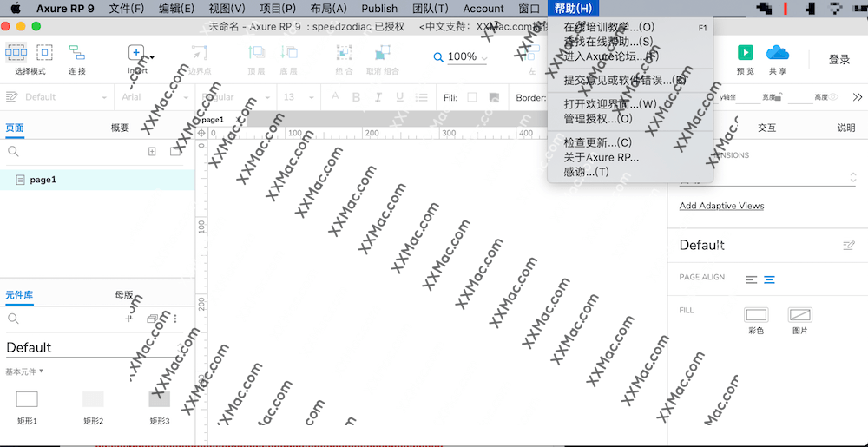
Task: Open the Apple menu
Action: pyautogui.click(x=16, y=9)
